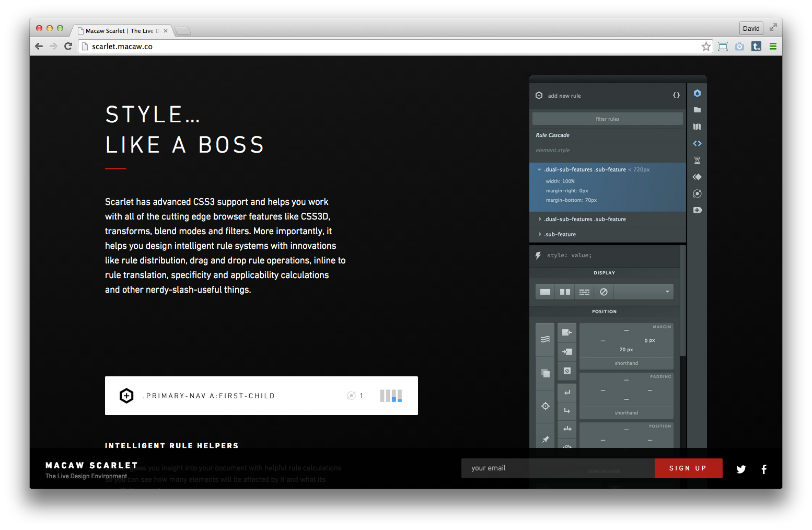812x530 pixels.
Task: Select the wavy-lines position type button
Action: (545, 340)
